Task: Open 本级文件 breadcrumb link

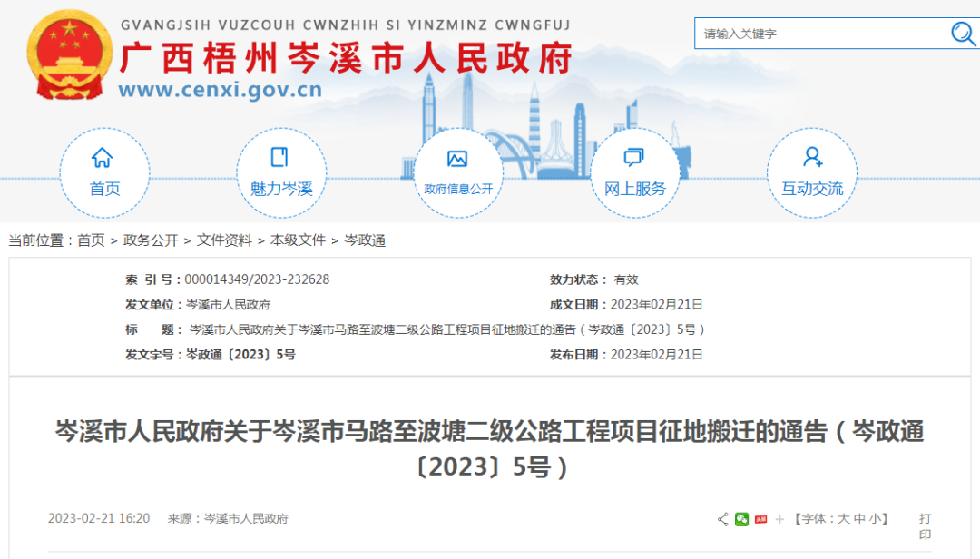Action: (298, 240)
